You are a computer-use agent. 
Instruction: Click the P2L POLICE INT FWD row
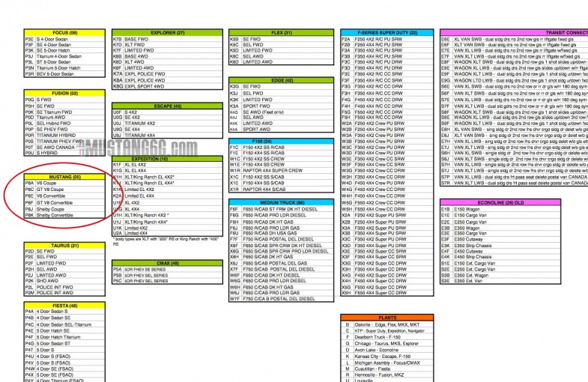tap(64, 287)
